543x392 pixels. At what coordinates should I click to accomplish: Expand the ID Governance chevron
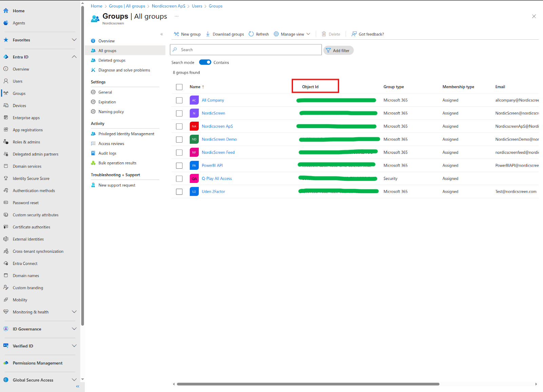coord(74,329)
